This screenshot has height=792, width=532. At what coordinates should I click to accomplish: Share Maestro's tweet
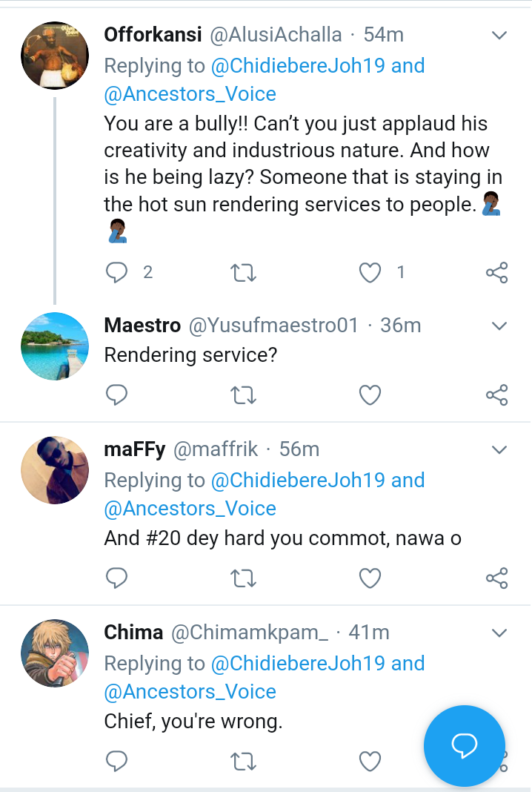(x=496, y=395)
